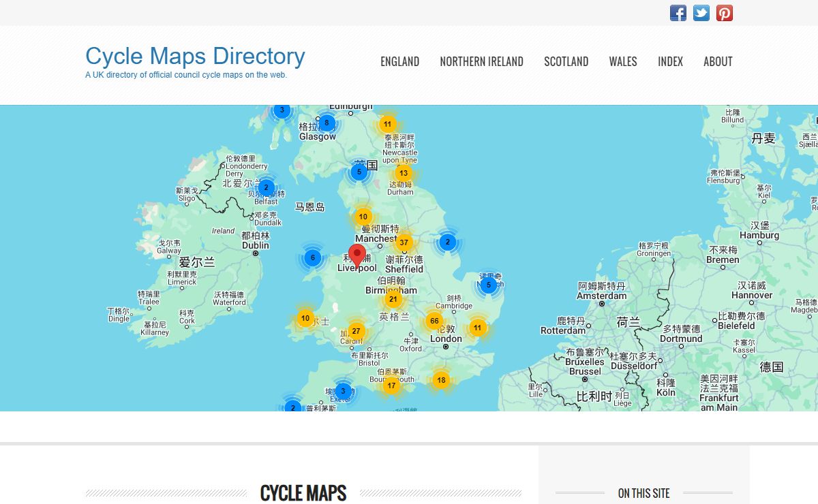
Task: Go to the Scotland menu item
Action: [x=566, y=61]
